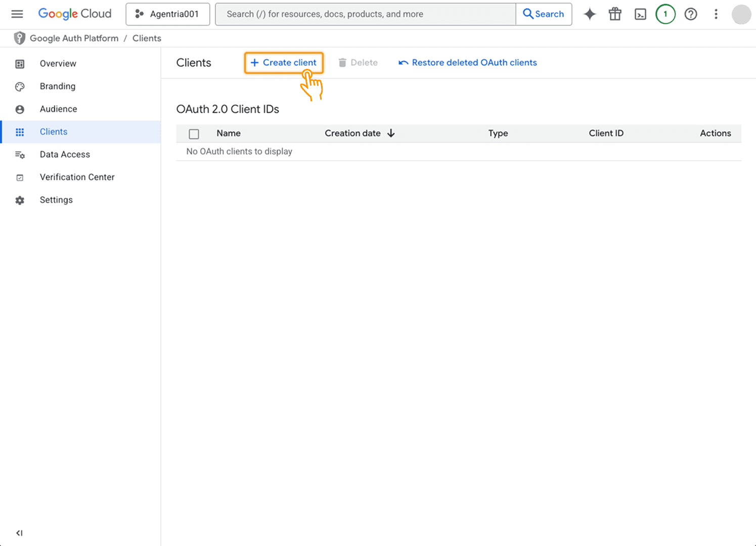Open Settings in the sidebar

pyautogui.click(x=80, y=200)
